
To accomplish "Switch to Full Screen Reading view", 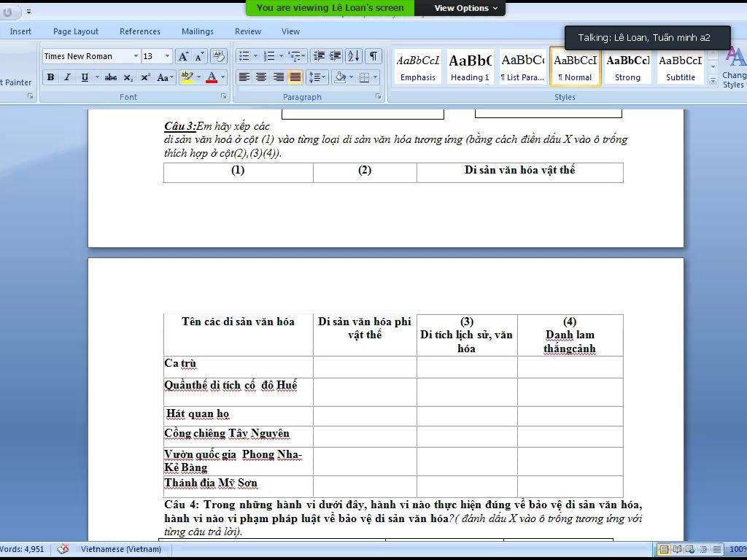I will [677, 549].
